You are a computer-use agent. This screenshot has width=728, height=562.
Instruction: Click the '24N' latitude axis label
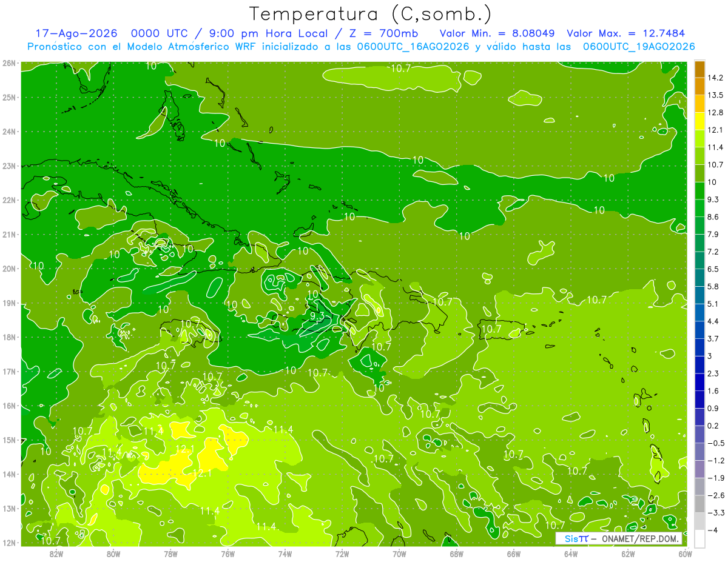pyautogui.click(x=9, y=132)
